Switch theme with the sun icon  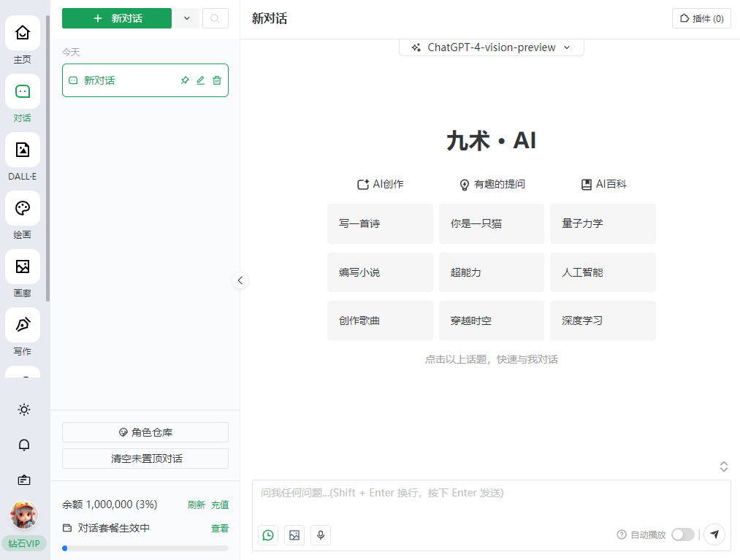pos(24,410)
